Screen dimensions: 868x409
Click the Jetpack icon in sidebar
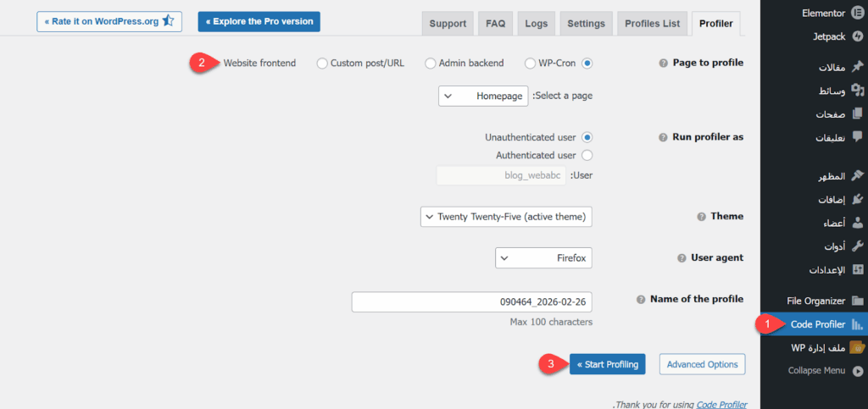click(x=858, y=36)
